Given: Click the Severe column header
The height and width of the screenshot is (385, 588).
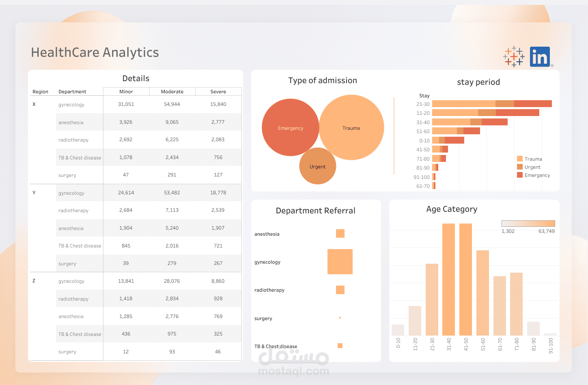Looking at the screenshot, I should click(218, 92).
